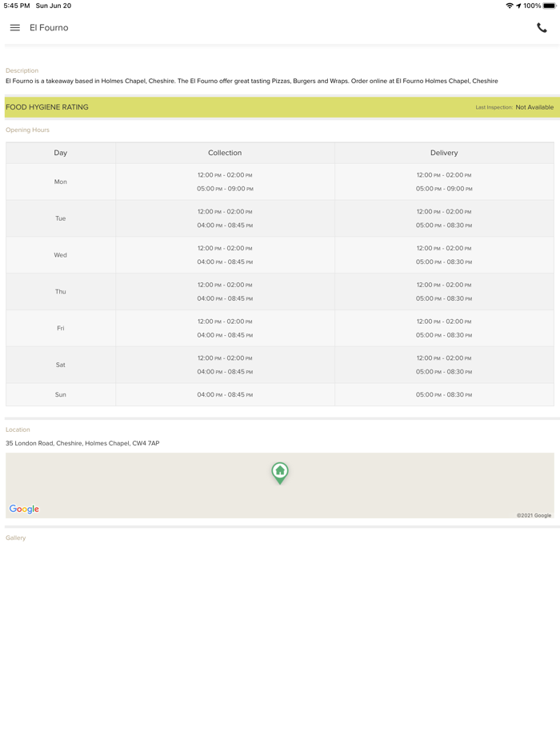Viewport: 560px width, 747px height.
Task: Tap Last Inspection Not Available text
Action: (514, 107)
